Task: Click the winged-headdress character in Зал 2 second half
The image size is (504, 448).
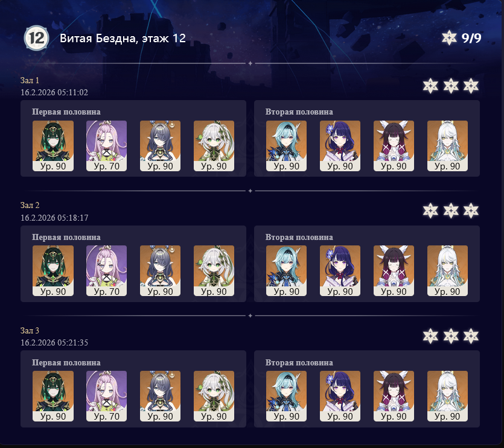Action: tap(394, 271)
